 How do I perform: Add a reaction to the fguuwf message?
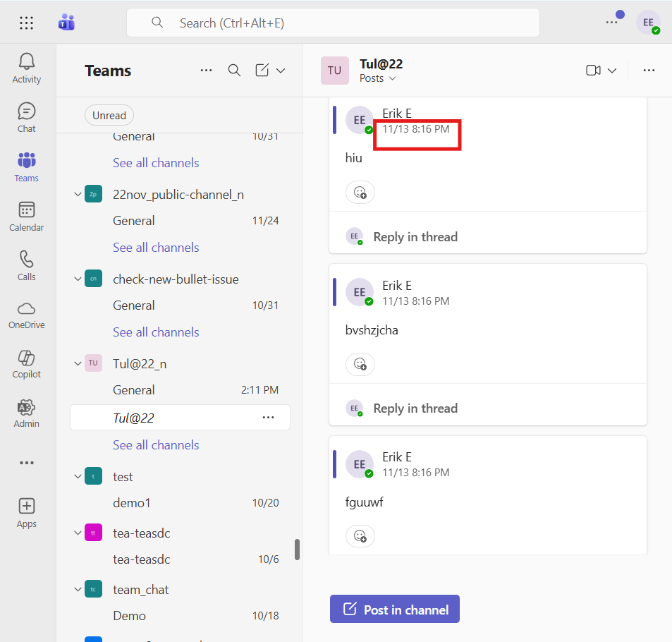coord(360,536)
